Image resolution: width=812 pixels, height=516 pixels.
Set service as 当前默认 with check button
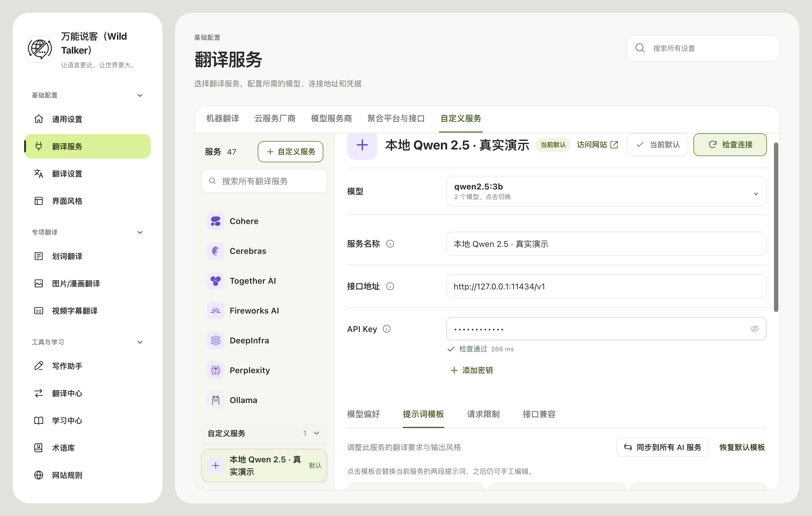657,145
